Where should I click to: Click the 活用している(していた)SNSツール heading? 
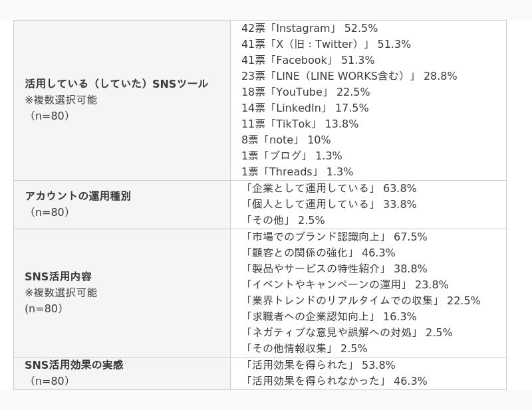tap(116, 84)
